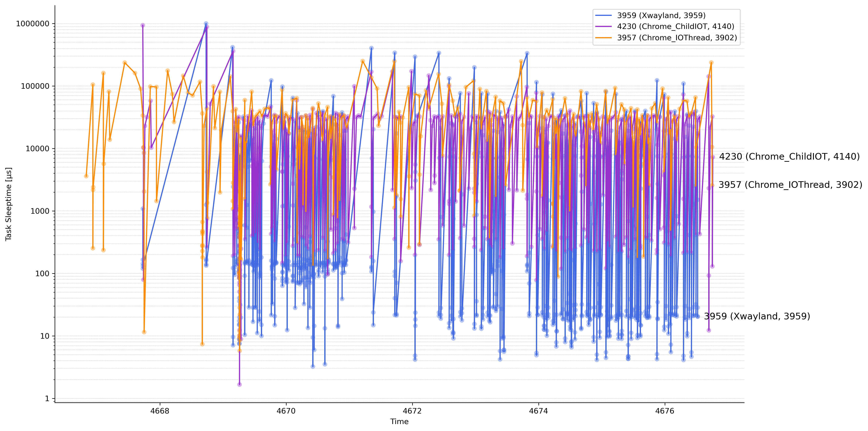Click the Chrome_ChildIOT legend entry

coord(675,27)
